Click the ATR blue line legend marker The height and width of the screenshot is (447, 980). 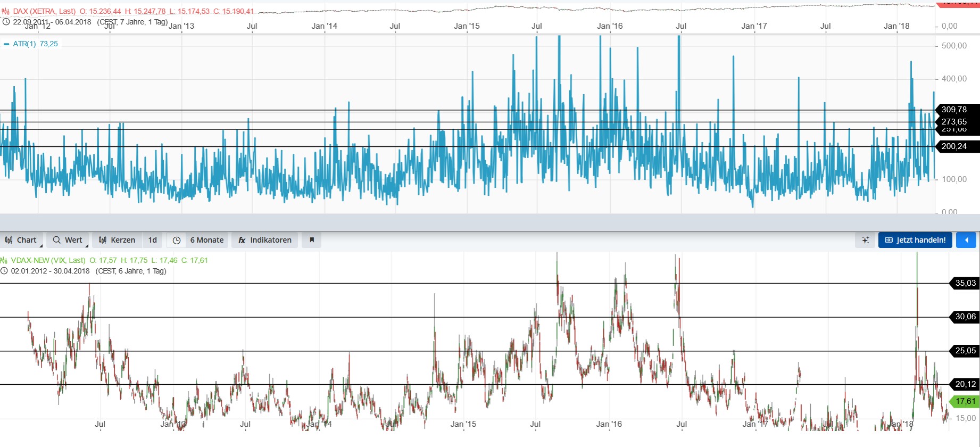click(x=6, y=44)
